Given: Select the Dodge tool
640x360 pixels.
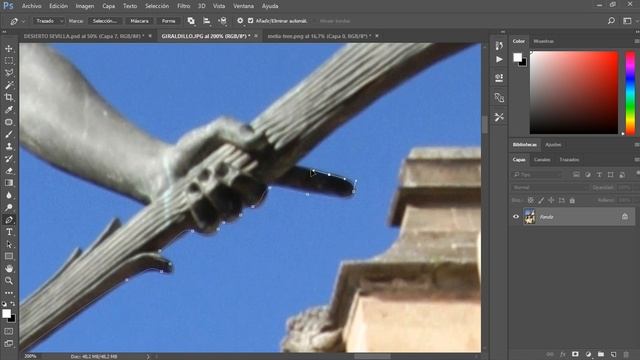Looking at the screenshot, I should pyautogui.click(x=9, y=208).
